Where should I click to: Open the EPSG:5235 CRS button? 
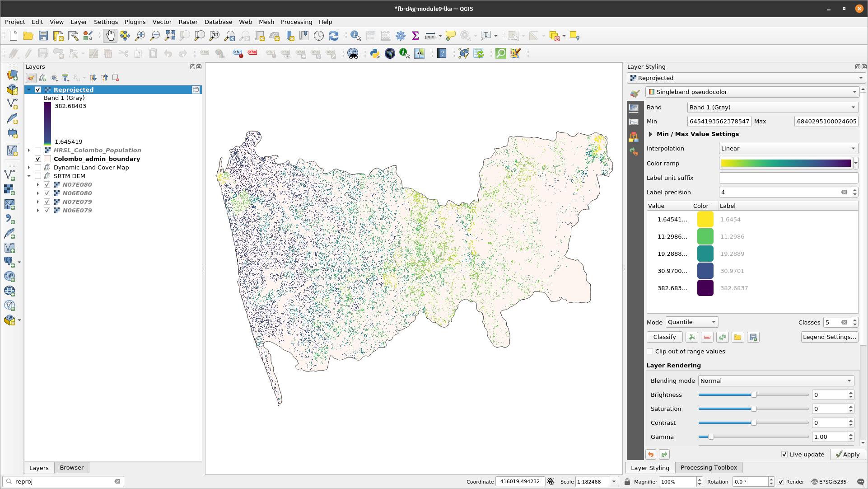coord(829,482)
